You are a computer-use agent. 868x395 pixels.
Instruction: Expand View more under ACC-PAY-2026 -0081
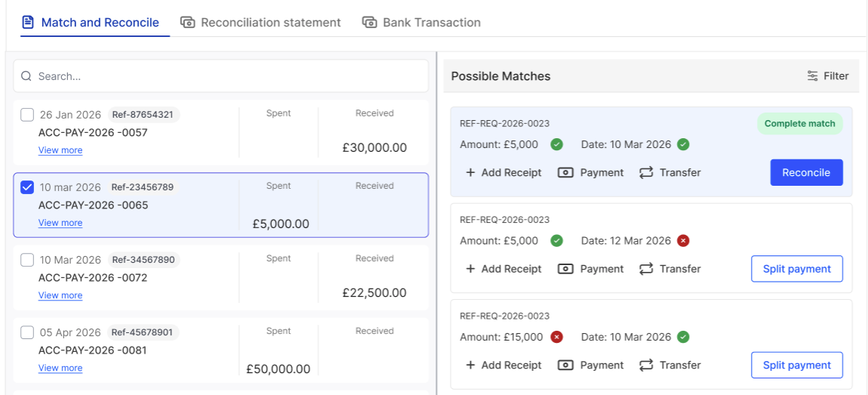tap(60, 368)
